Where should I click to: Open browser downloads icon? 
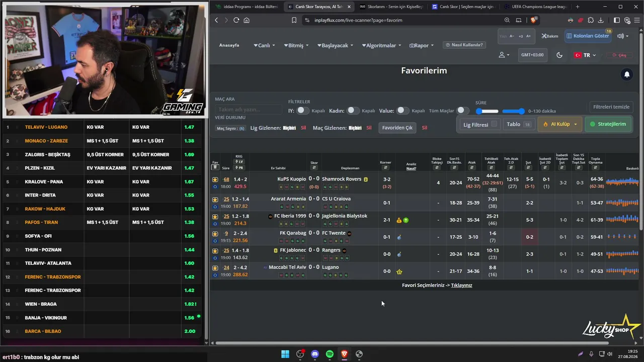[x=601, y=20]
